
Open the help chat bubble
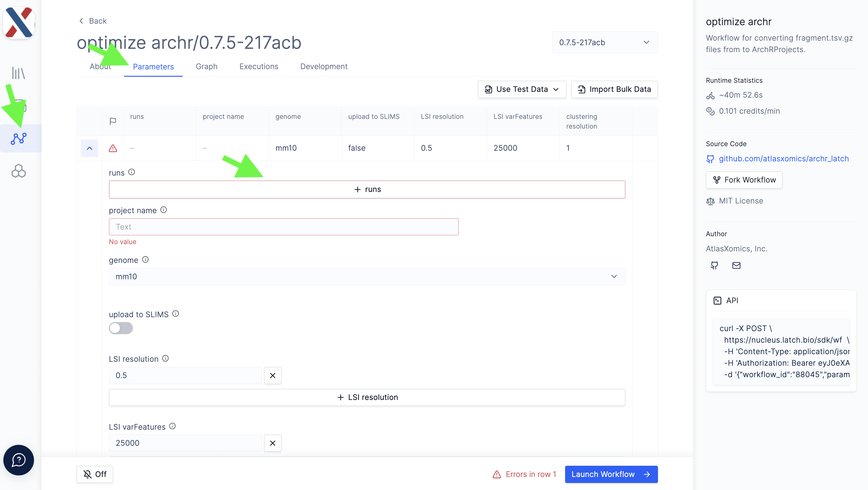pyautogui.click(x=19, y=460)
